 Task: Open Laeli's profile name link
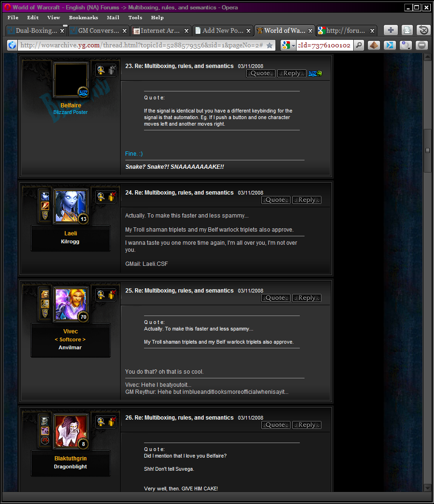[x=70, y=233]
